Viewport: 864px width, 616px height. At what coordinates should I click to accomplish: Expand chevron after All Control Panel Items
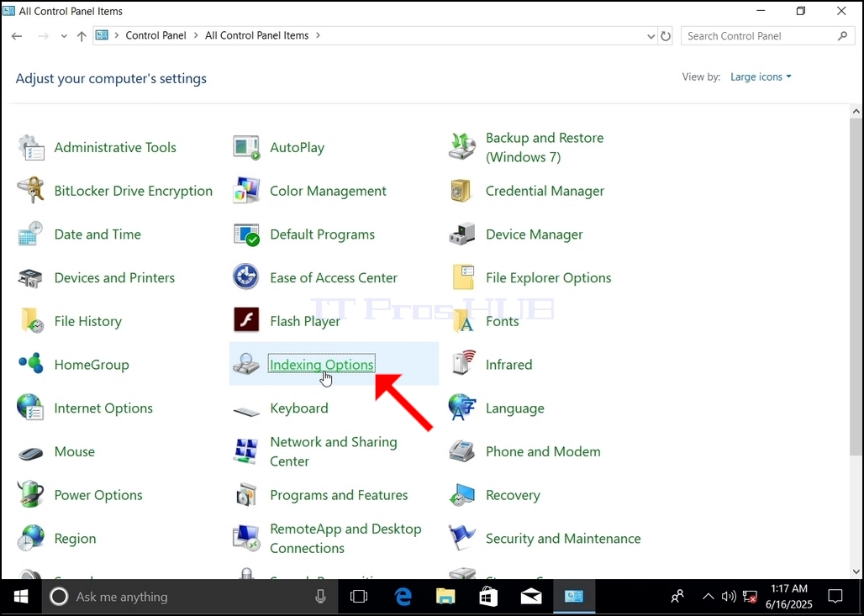coord(318,35)
